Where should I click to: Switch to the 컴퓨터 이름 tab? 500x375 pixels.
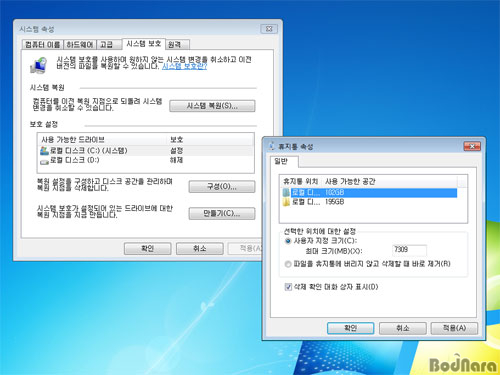tap(43, 45)
